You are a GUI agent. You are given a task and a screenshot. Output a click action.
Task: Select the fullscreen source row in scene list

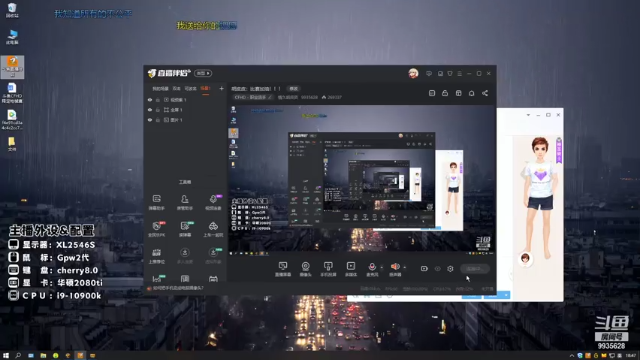(x=185, y=110)
